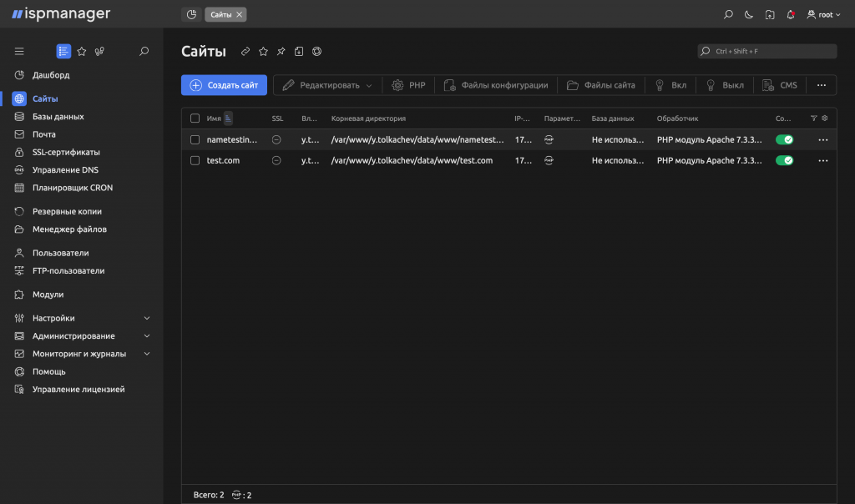Focus the Ctrl + Shift + F search field
855x504 pixels.
pyautogui.click(x=766, y=51)
